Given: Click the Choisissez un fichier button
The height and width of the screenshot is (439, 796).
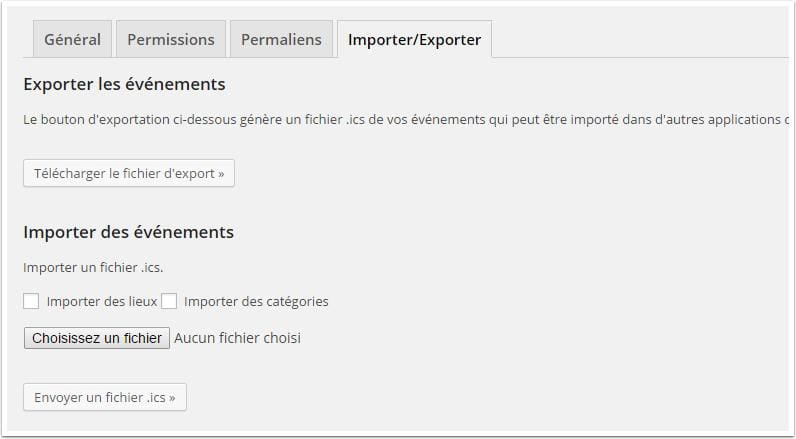Looking at the screenshot, I should [97, 338].
